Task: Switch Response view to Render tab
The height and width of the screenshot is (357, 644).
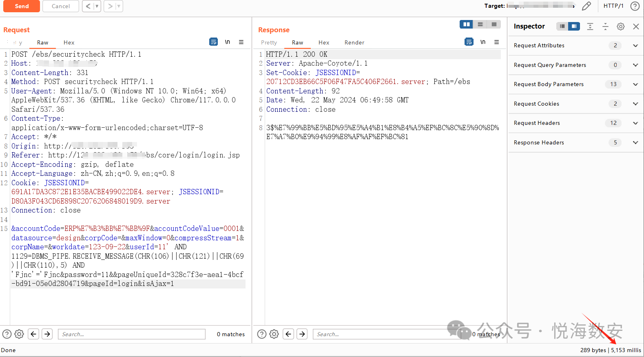Action: 354,42
